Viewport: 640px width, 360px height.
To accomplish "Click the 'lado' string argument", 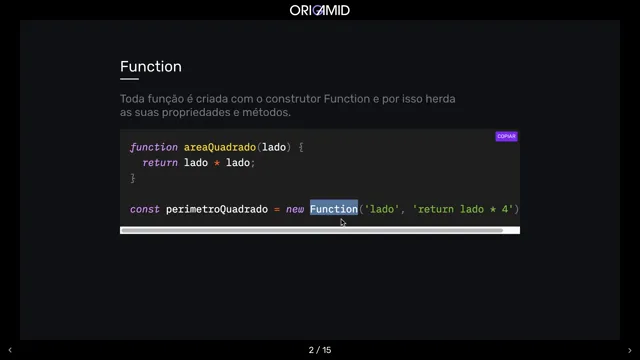I will pyautogui.click(x=381, y=209).
